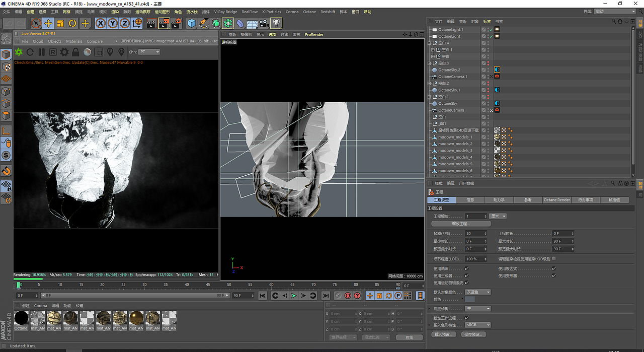Screen dimensions: 644x352
Task: Open render settings clapperboard with gear
Action: click(176, 23)
